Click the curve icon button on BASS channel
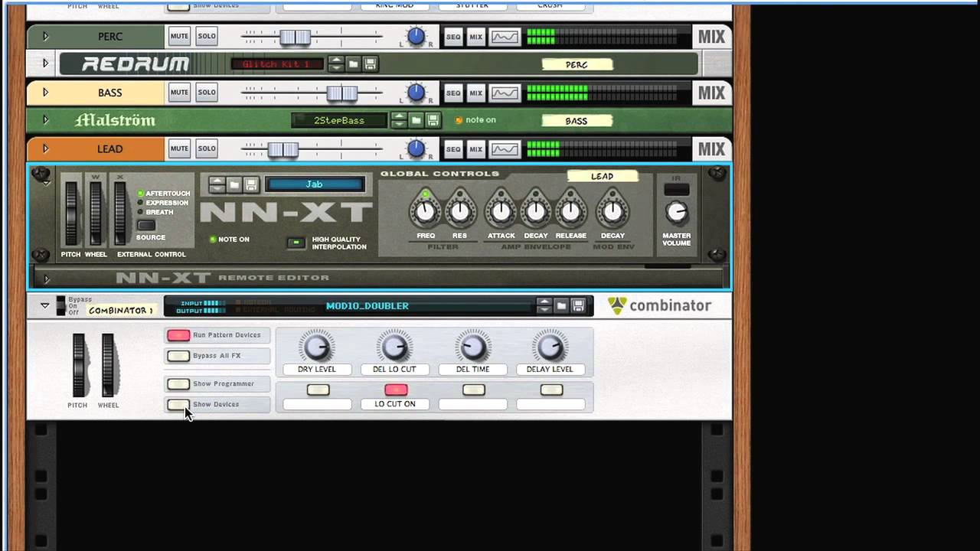Screen dimensions: 980x551 pyautogui.click(x=505, y=93)
